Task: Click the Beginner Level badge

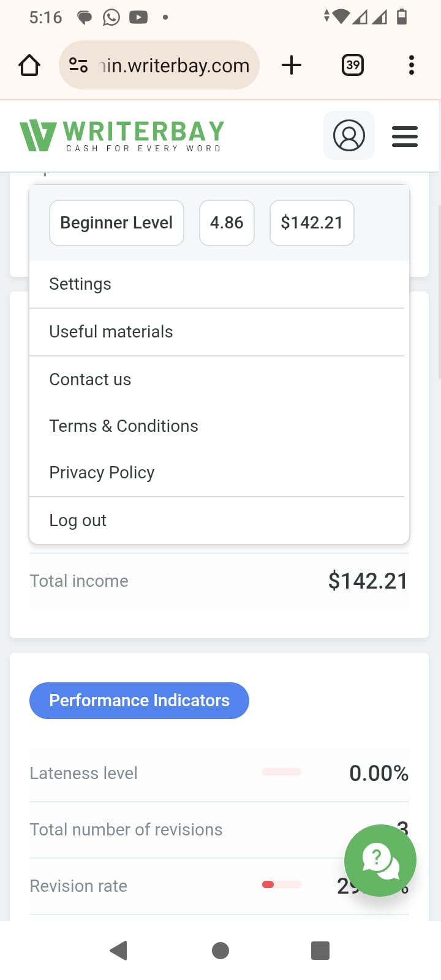Action: pyautogui.click(x=116, y=223)
